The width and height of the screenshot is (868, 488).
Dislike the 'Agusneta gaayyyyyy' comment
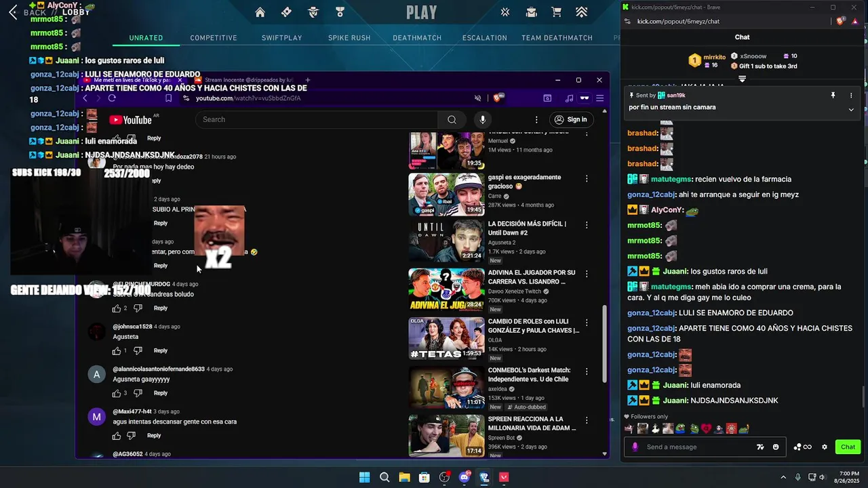138,393
